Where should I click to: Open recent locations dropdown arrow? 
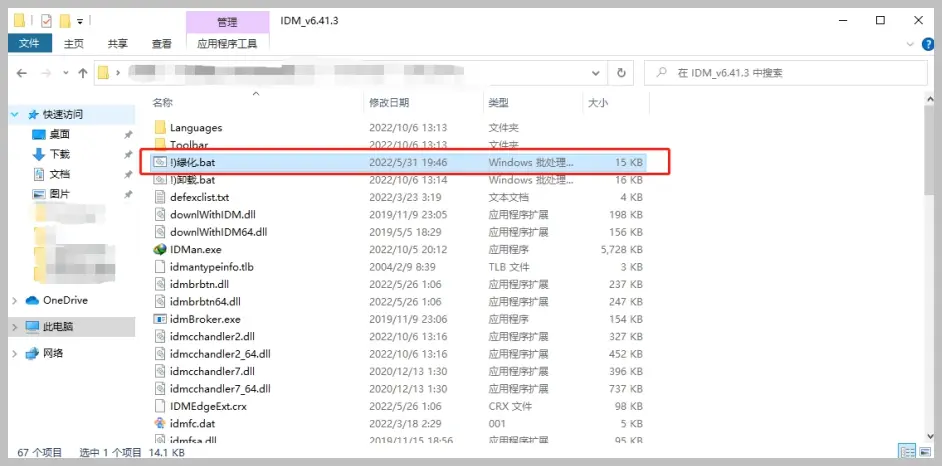click(x=65, y=73)
